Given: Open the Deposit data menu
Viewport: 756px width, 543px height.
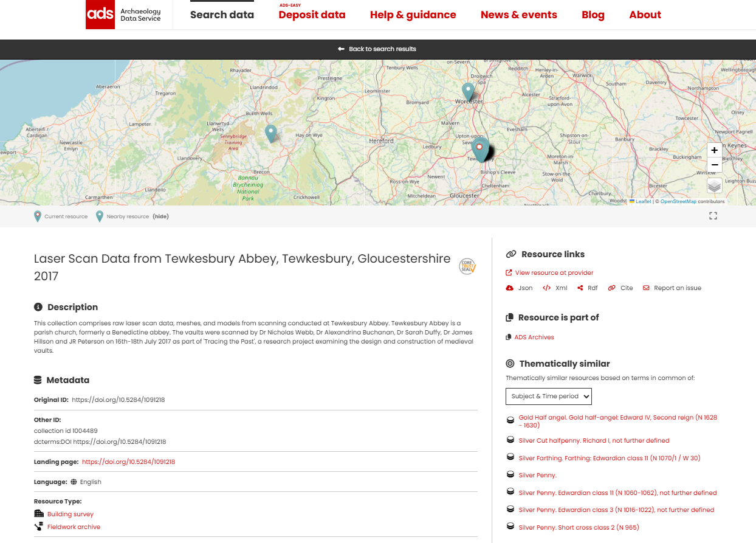Looking at the screenshot, I should coord(312,15).
